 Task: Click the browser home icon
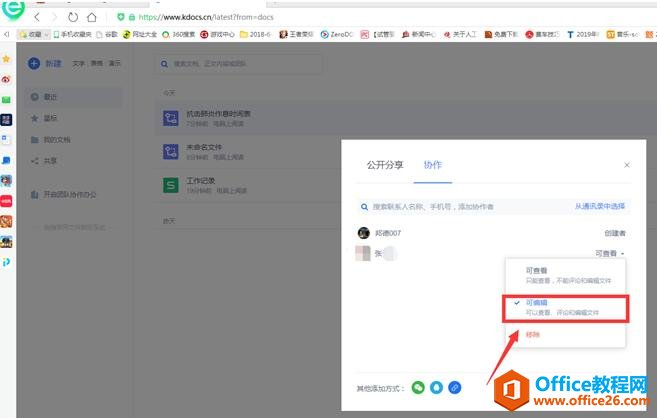pos(92,17)
